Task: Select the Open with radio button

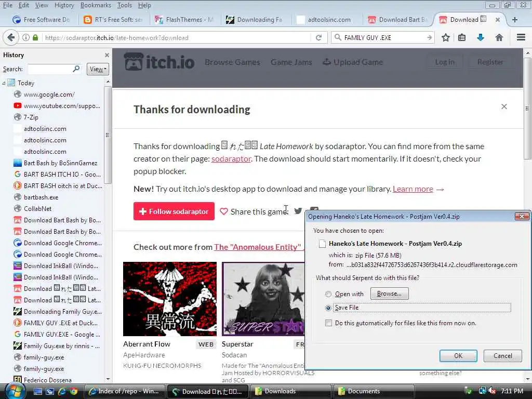Action: [x=328, y=294]
